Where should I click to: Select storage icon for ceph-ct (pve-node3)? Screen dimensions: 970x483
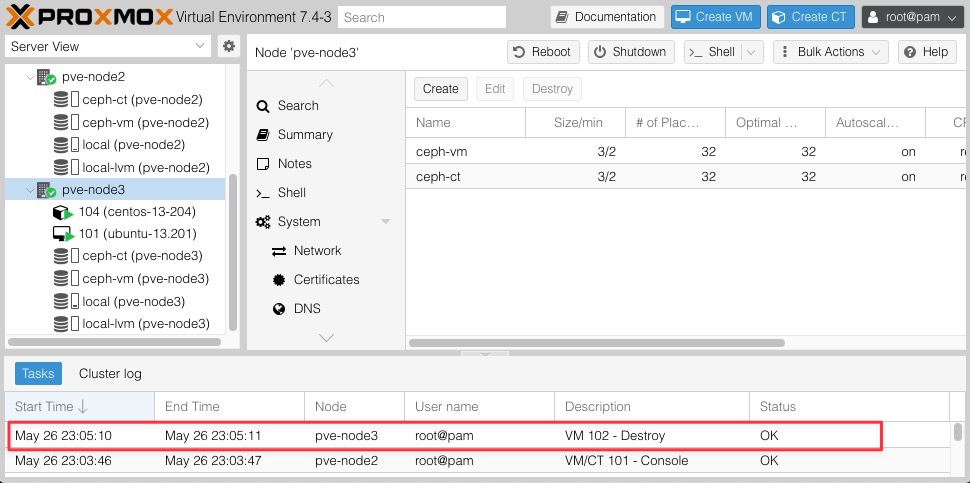[x=60, y=255]
